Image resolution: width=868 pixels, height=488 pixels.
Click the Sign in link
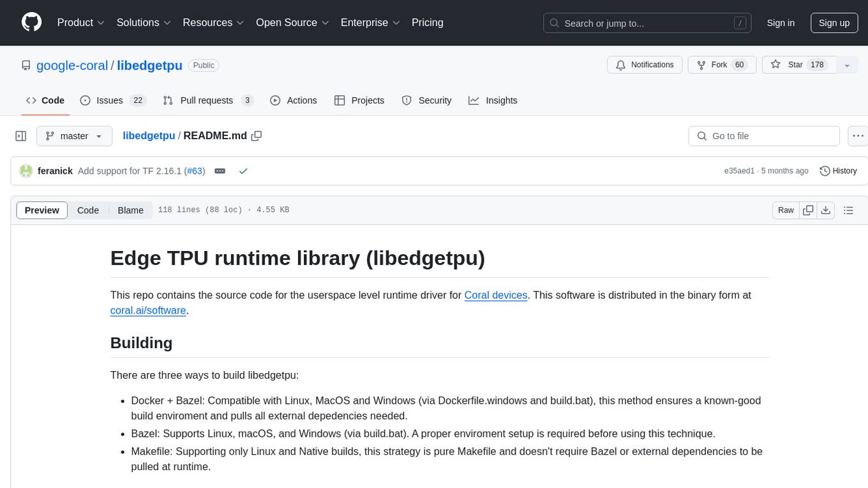[x=781, y=23]
